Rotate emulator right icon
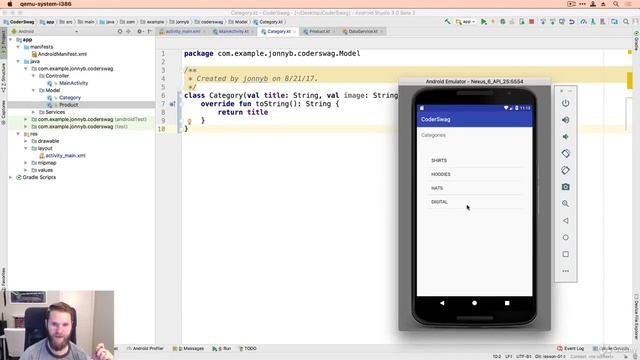The height and width of the screenshot is (360, 640). point(565,170)
